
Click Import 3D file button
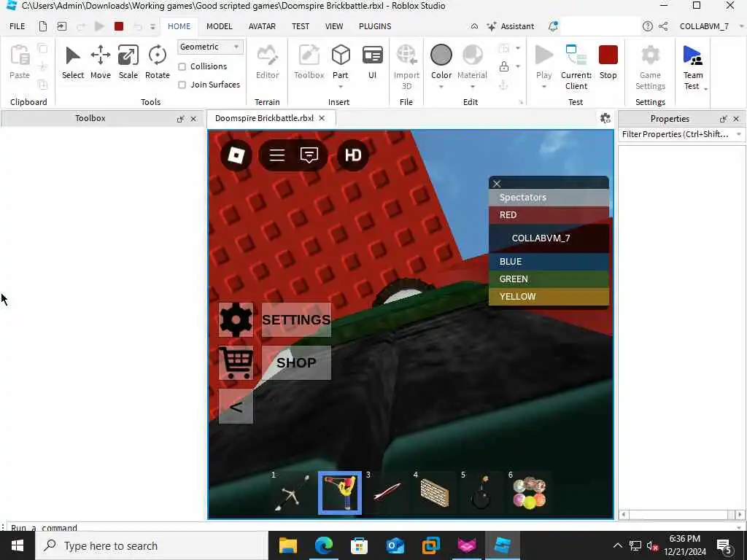[x=406, y=66]
